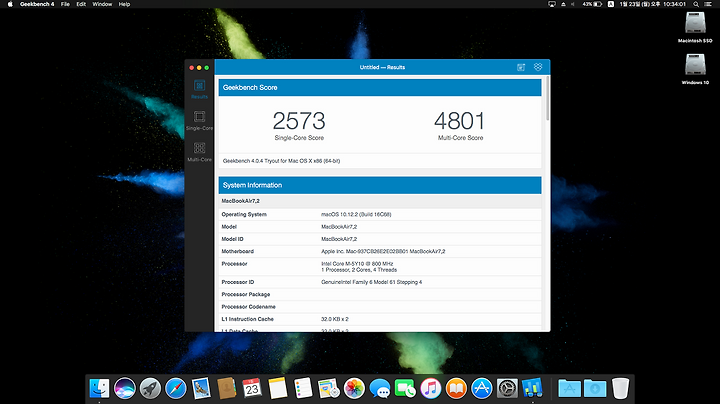Screen dimensions: 720x404
Task: Open Calendar showing 23 in dock
Action: tap(252, 388)
